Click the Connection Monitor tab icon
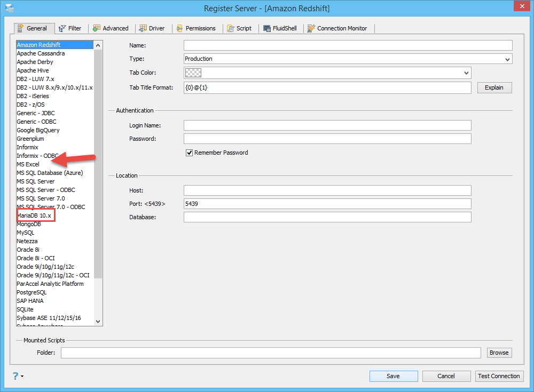This screenshot has height=392, width=534. pyautogui.click(x=311, y=29)
